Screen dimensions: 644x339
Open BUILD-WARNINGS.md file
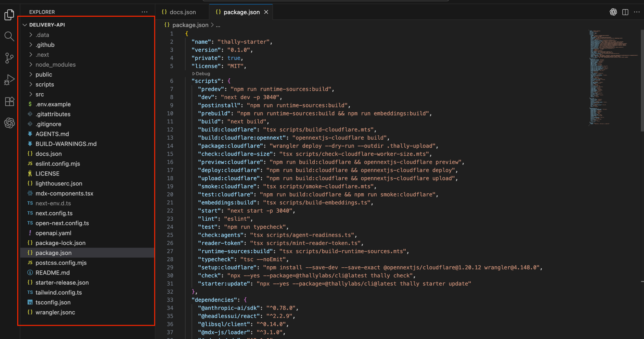(x=87, y=144)
